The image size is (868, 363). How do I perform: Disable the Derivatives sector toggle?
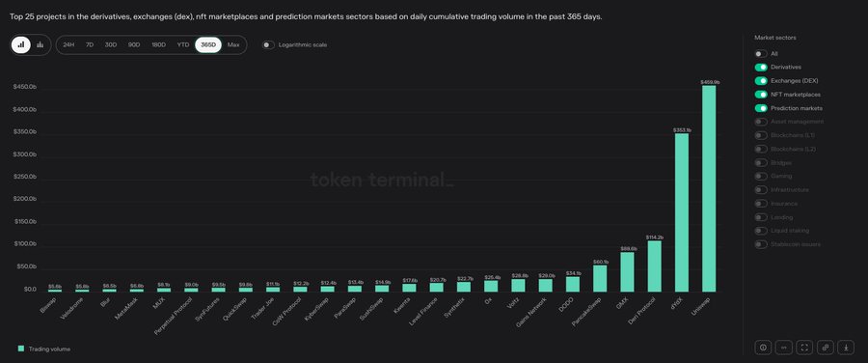point(761,67)
